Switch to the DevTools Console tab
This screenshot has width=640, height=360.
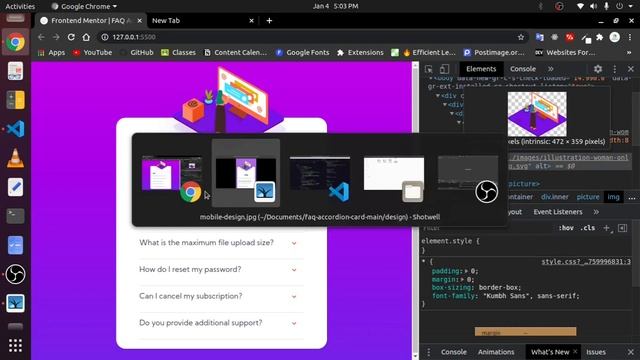(523, 69)
